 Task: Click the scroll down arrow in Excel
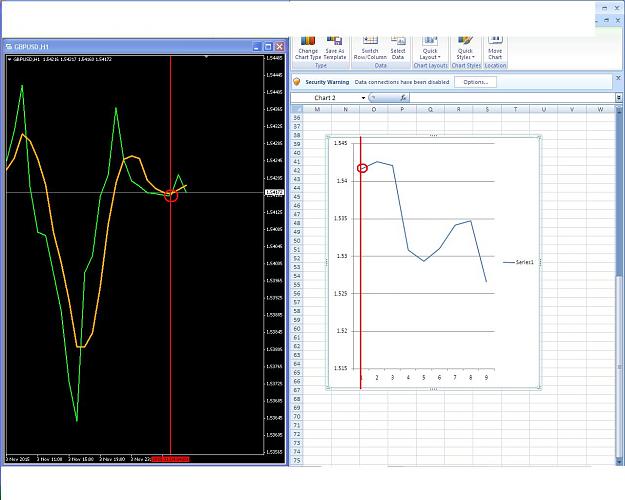(619, 461)
